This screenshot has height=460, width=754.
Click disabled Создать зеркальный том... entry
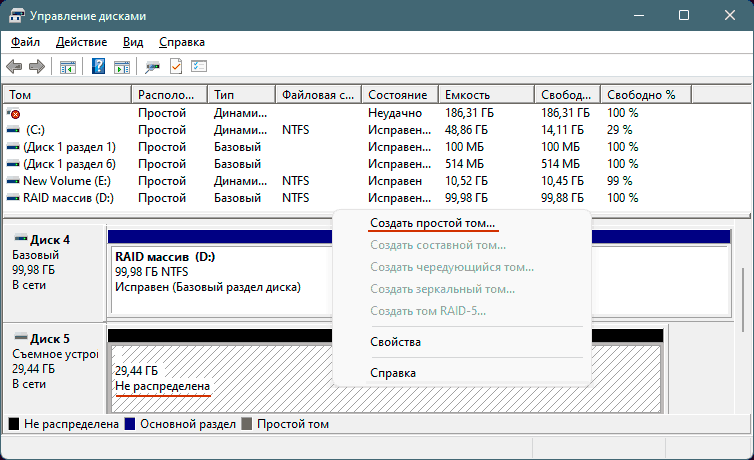[442, 289]
